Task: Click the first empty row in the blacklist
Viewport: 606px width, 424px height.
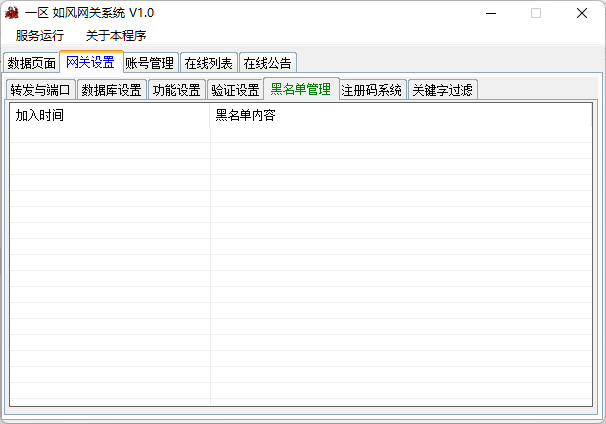Action: pyautogui.click(x=300, y=135)
